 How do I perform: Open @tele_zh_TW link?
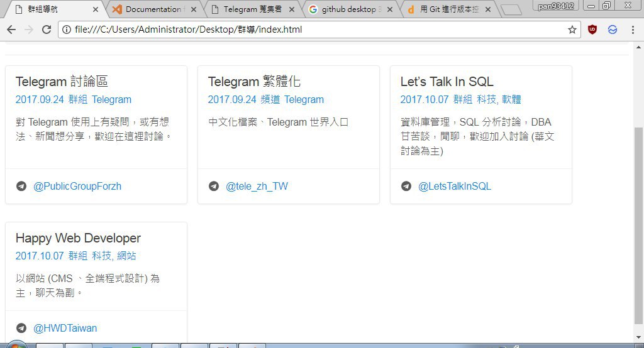tap(257, 187)
